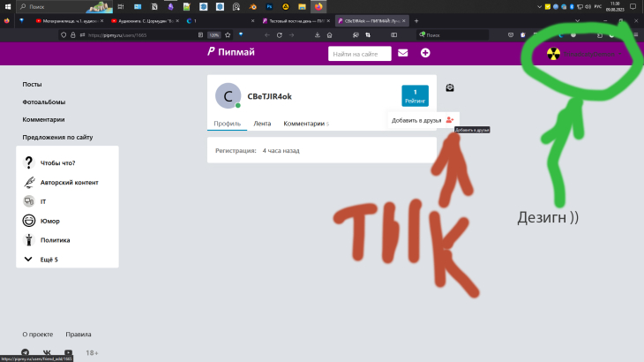
Task: Click the Windows taskbar Поиск search box
Action: click(64, 6)
